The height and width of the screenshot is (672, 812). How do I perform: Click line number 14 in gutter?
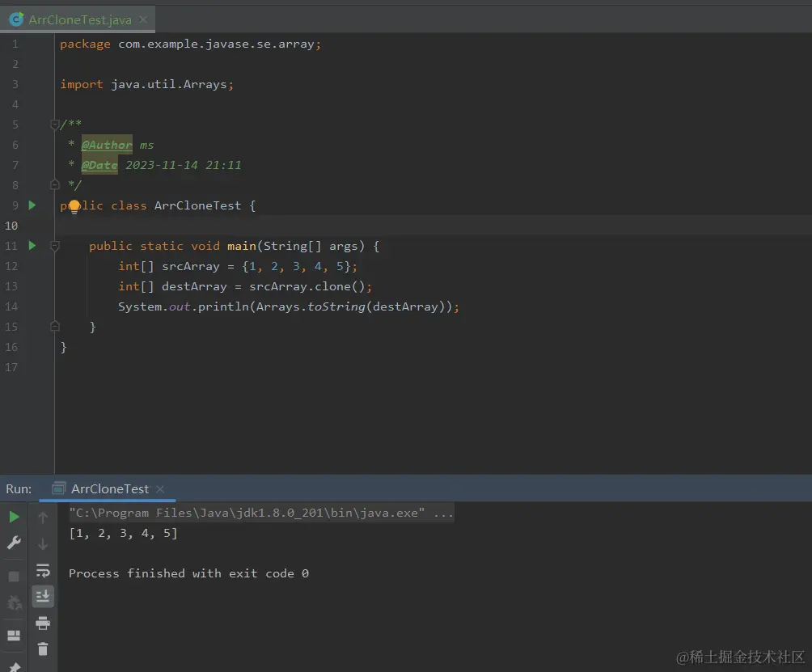[11, 306]
